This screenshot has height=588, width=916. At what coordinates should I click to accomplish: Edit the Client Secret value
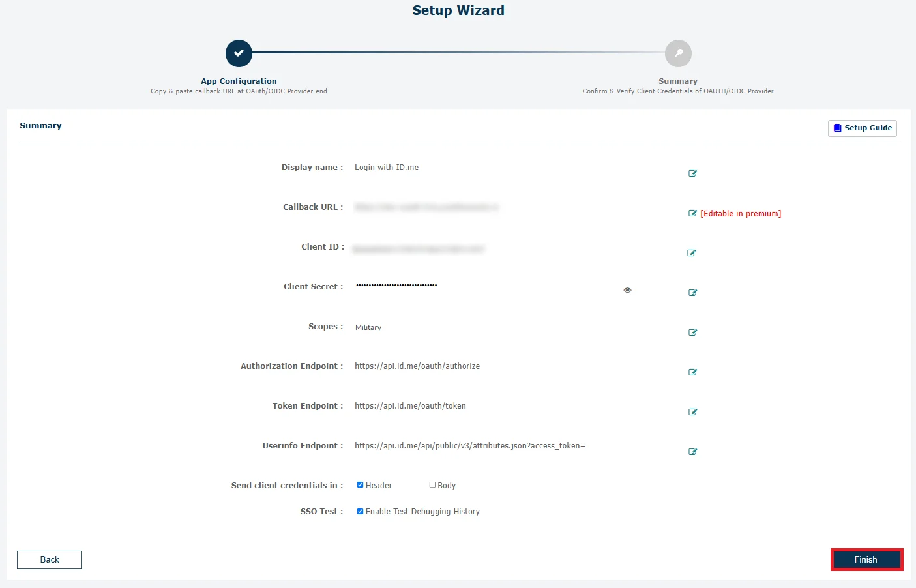coord(692,293)
